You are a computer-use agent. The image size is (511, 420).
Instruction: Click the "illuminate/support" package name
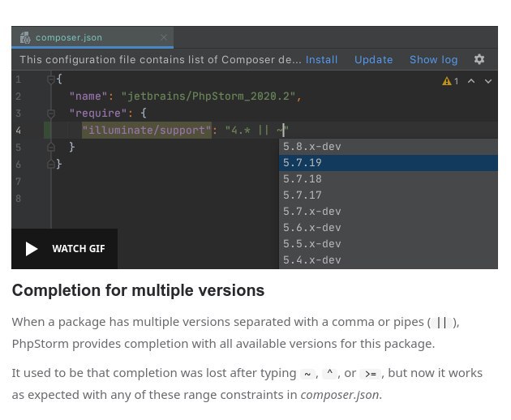tap(147, 131)
